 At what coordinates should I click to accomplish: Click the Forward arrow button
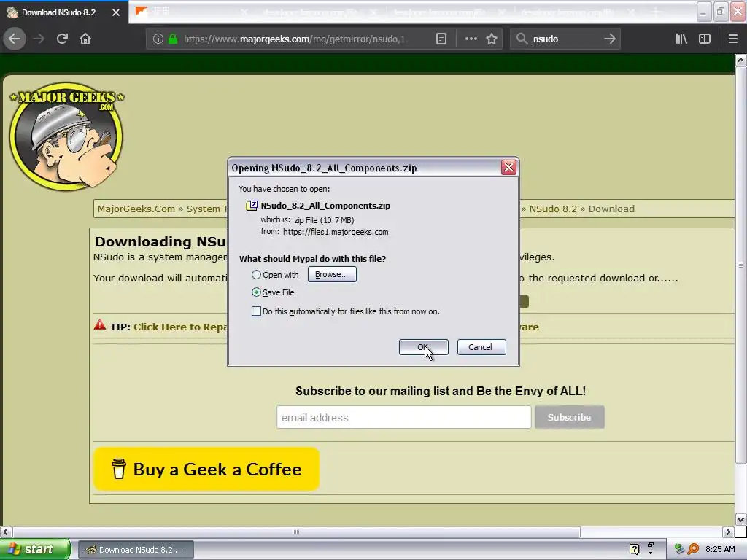click(39, 39)
